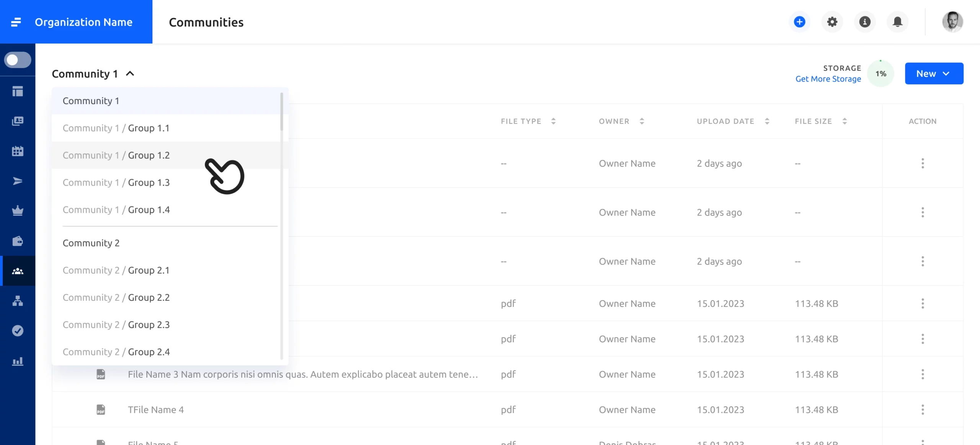Click the 1% storage usage indicator
The width and height of the screenshot is (980, 445).
[x=880, y=74]
